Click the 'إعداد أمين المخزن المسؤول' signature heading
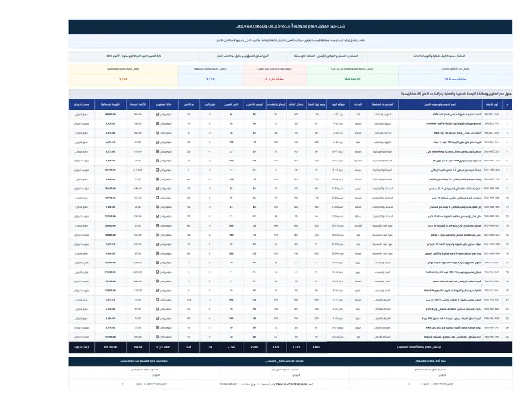The image size is (532, 411). coord(431,361)
